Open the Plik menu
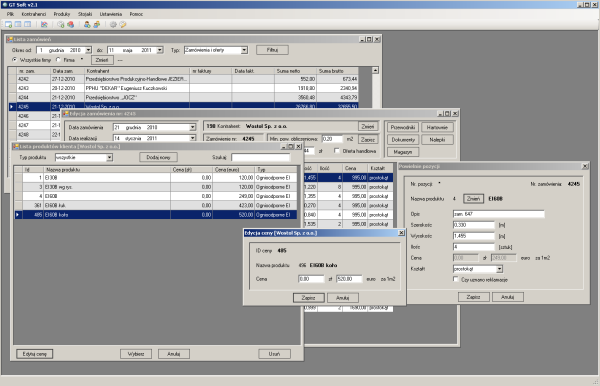The width and height of the screenshot is (600, 386). pos(10,14)
